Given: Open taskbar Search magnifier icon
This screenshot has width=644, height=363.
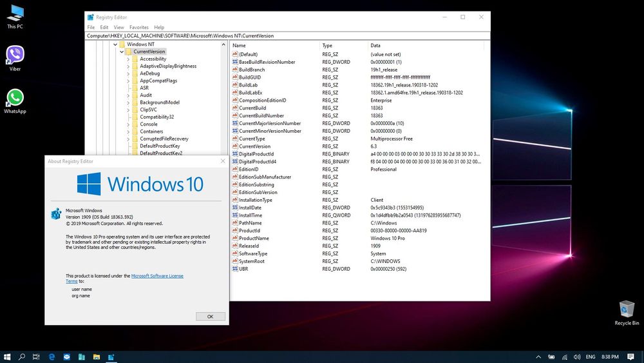Looking at the screenshot, I should 22,357.
